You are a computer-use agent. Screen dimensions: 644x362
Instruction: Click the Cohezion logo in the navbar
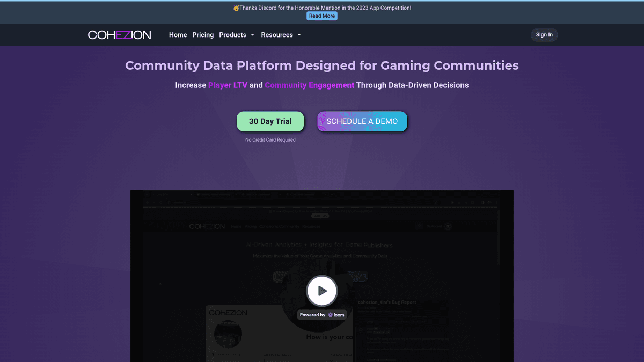pyautogui.click(x=120, y=35)
